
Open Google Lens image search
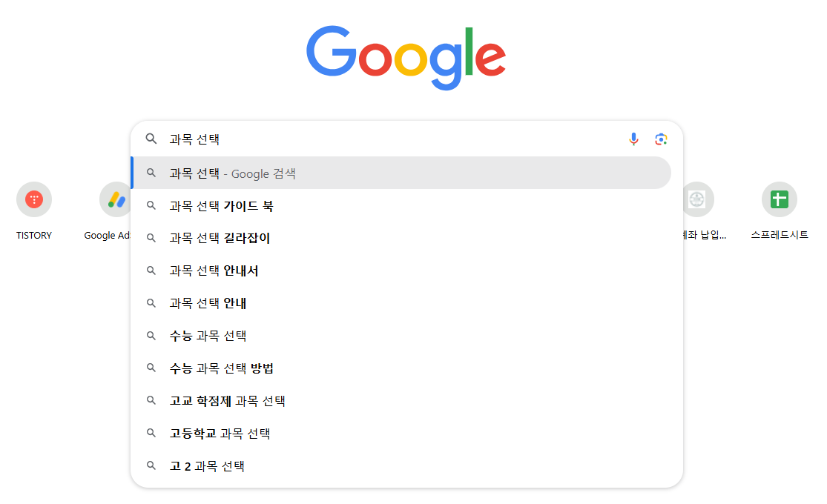[660, 139]
